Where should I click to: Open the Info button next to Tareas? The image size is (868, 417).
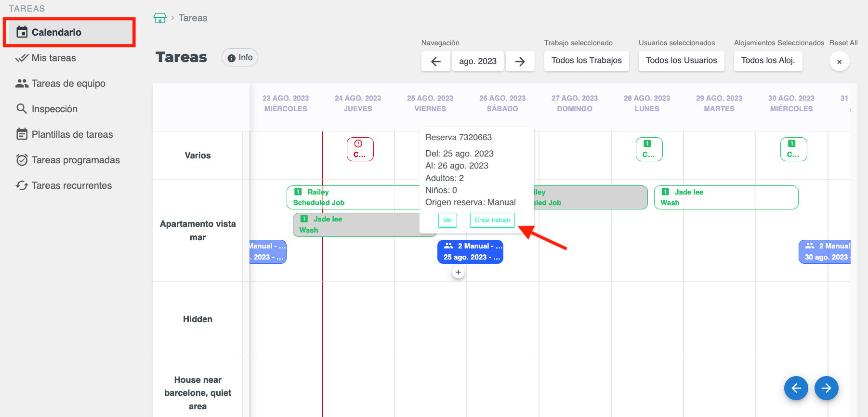[240, 57]
